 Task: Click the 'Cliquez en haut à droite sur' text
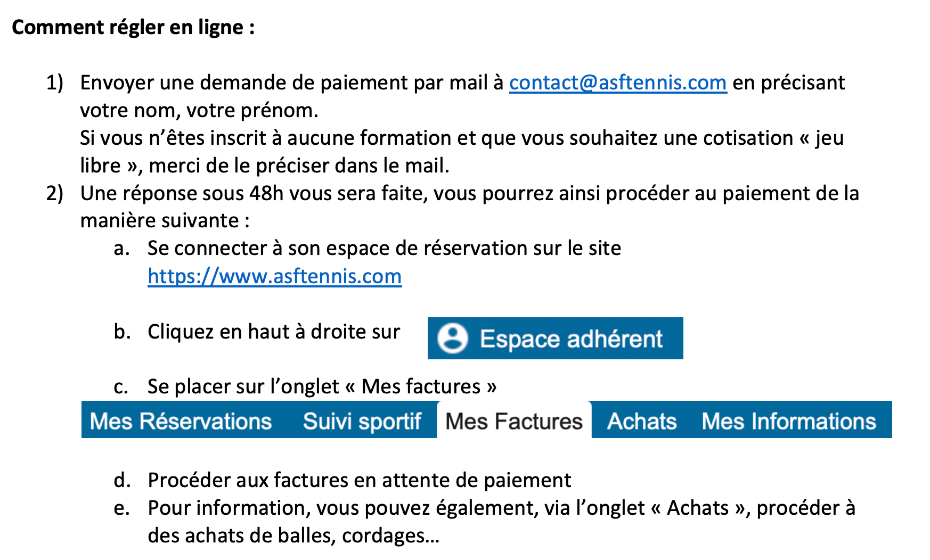pyautogui.click(x=274, y=332)
